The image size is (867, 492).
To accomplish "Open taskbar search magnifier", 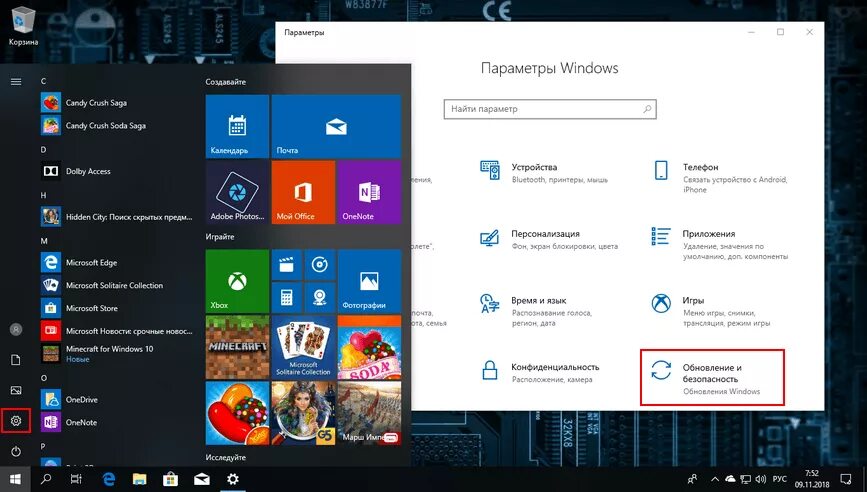I will pos(46,479).
